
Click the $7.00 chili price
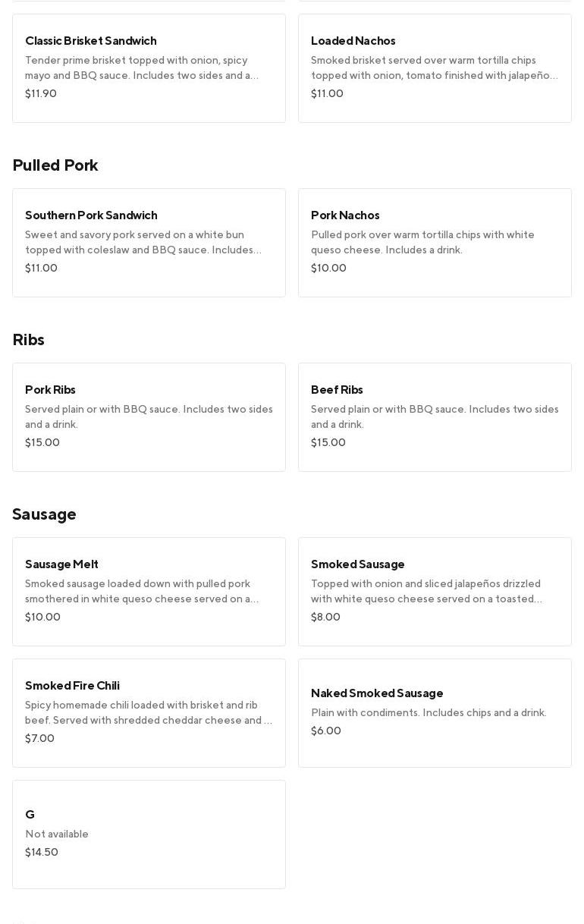[39, 738]
